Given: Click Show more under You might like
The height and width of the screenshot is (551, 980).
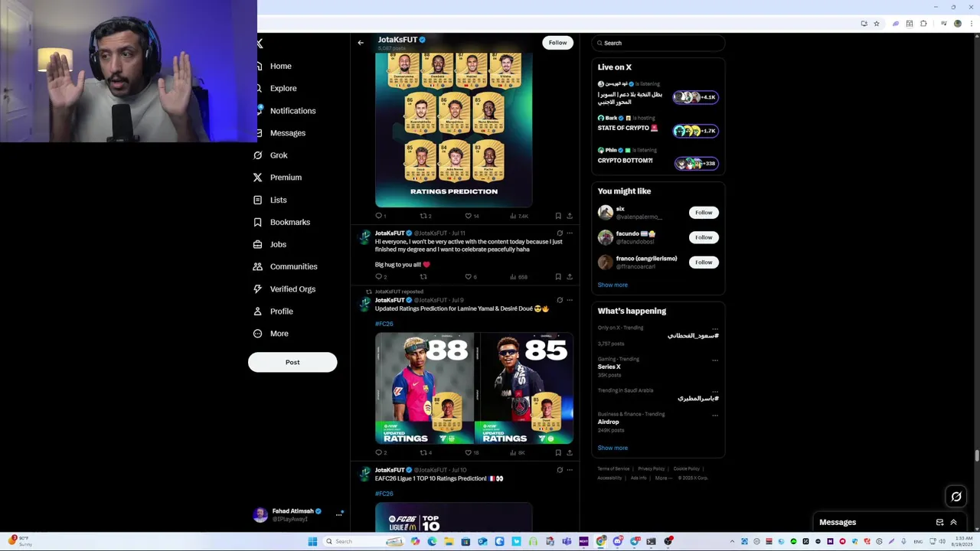Looking at the screenshot, I should pyautogui.click(x=612, y=285).
